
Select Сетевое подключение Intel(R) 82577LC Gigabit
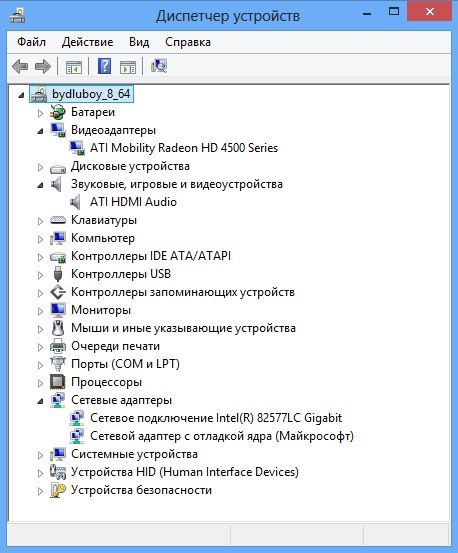pyautogui.click(x=216, y=418)
